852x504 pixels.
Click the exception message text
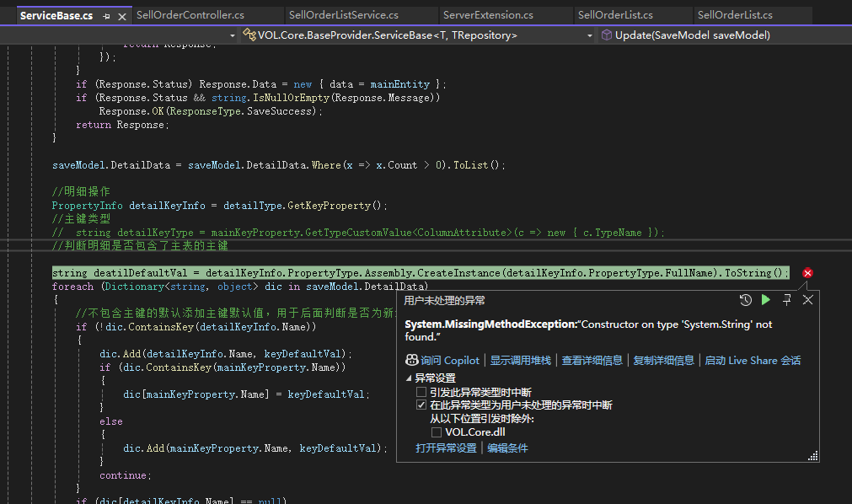[588, 330]
